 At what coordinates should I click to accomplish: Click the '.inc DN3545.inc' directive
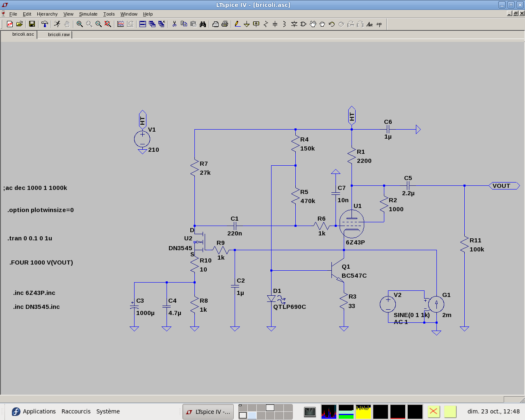[x=36, y=307]
